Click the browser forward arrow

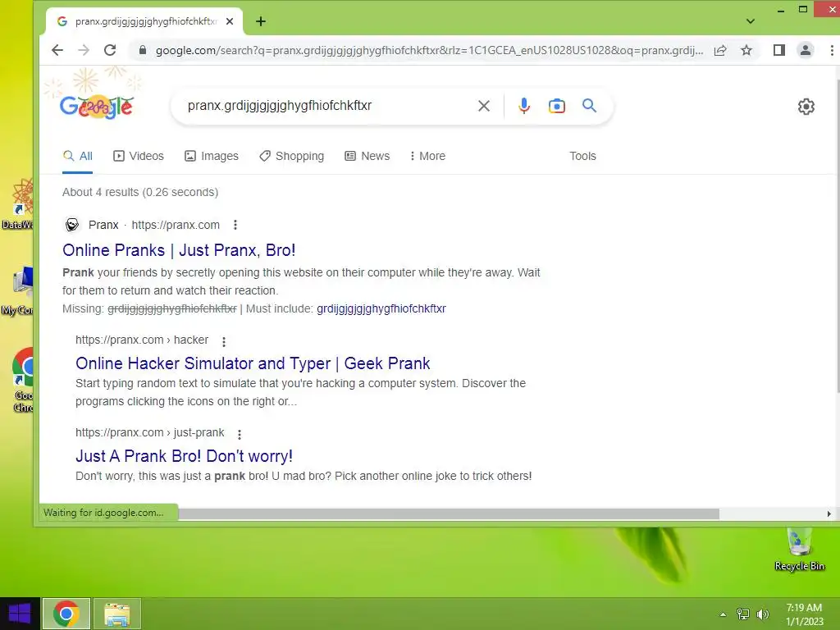coord(84,50)
